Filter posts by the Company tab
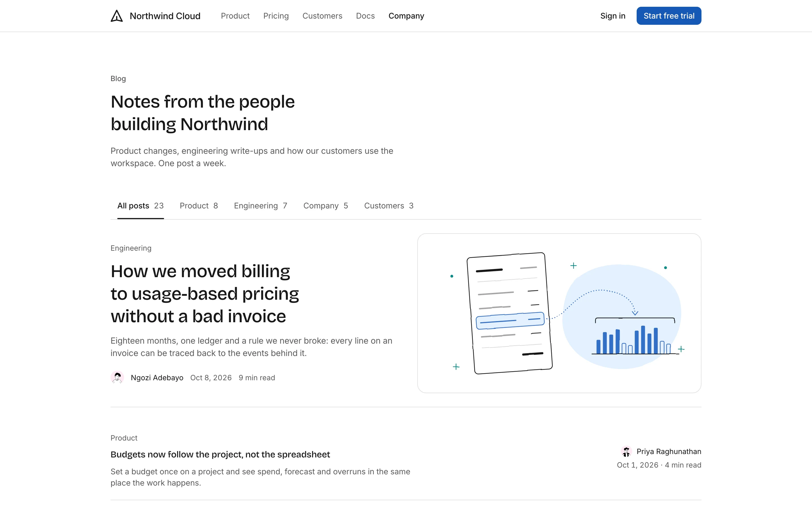 (325, 206)
